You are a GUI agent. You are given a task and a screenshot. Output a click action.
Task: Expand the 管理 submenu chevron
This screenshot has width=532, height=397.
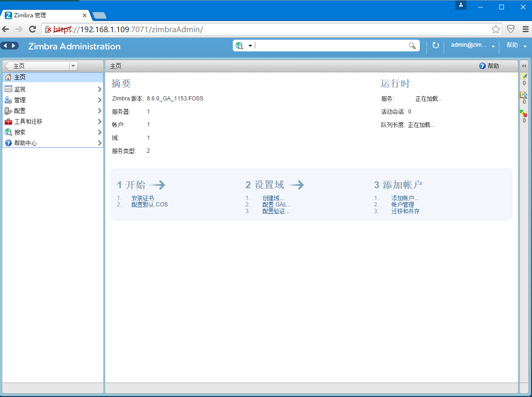tap(100, 100)
